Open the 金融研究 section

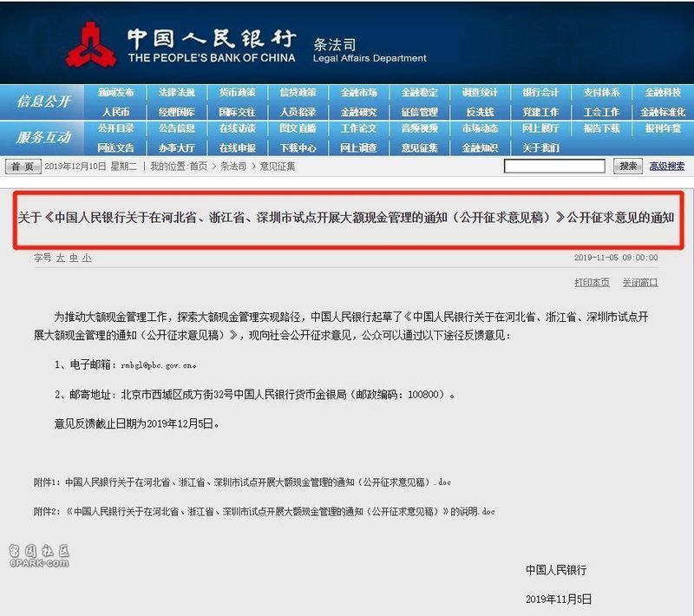358,112
